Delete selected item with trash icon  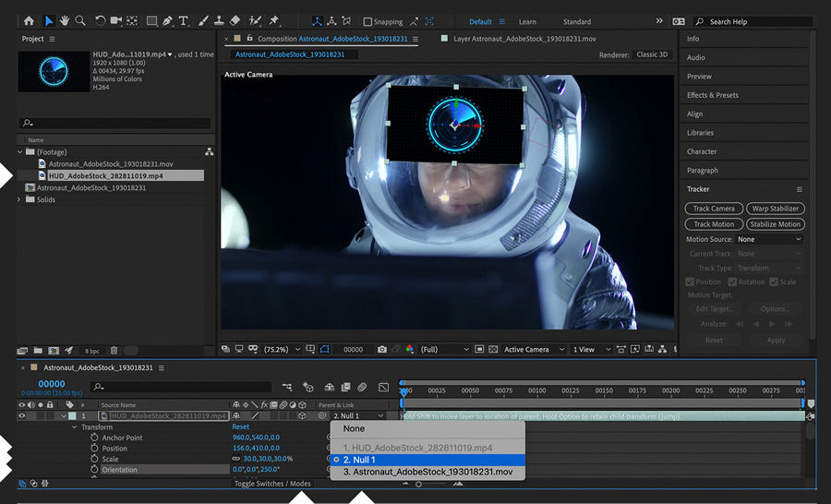pos(114,351)
